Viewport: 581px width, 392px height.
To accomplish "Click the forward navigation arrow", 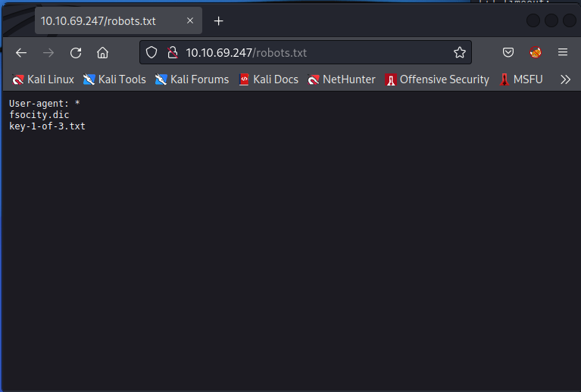I will point(48,52).
